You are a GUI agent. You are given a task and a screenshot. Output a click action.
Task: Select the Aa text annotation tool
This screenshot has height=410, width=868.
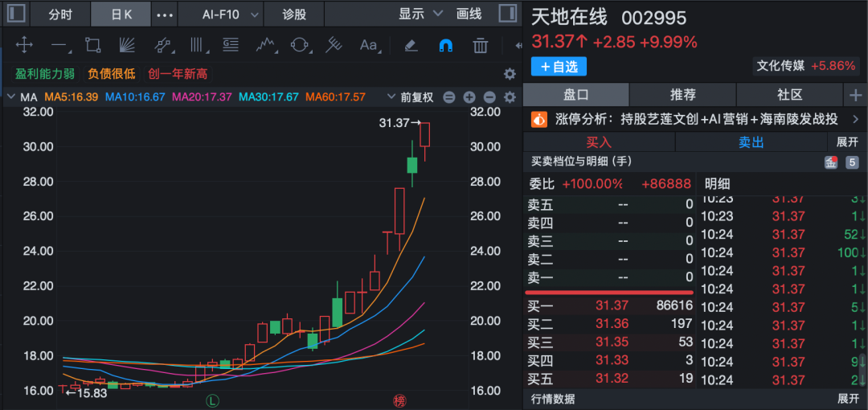pos(369,45)
